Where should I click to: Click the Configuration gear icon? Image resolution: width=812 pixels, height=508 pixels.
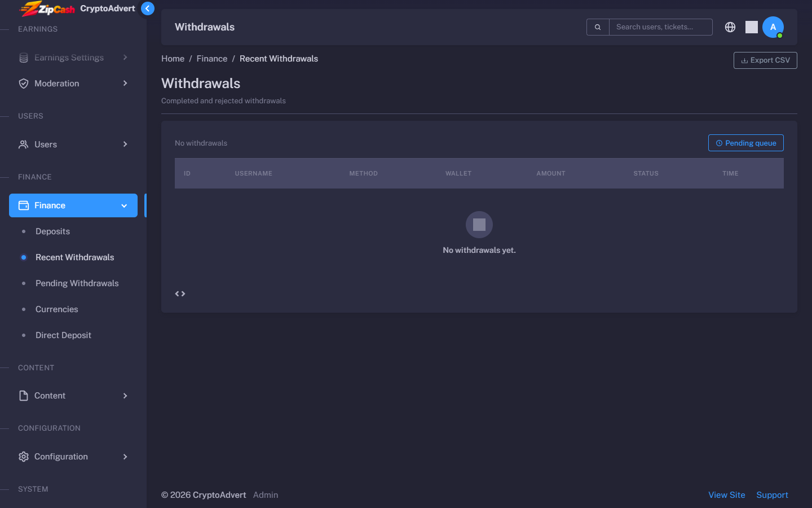pos(24,457)
